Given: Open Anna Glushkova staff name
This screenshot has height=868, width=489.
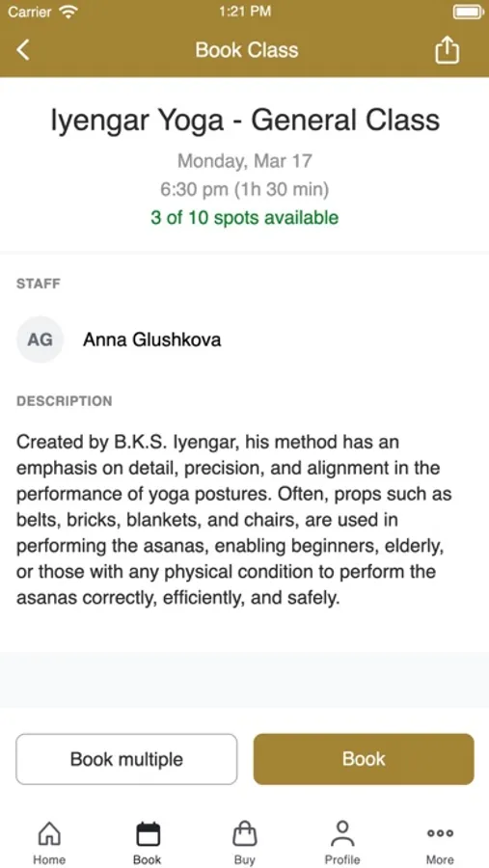Looking at the screenshot, I should [x=151, y=339].
